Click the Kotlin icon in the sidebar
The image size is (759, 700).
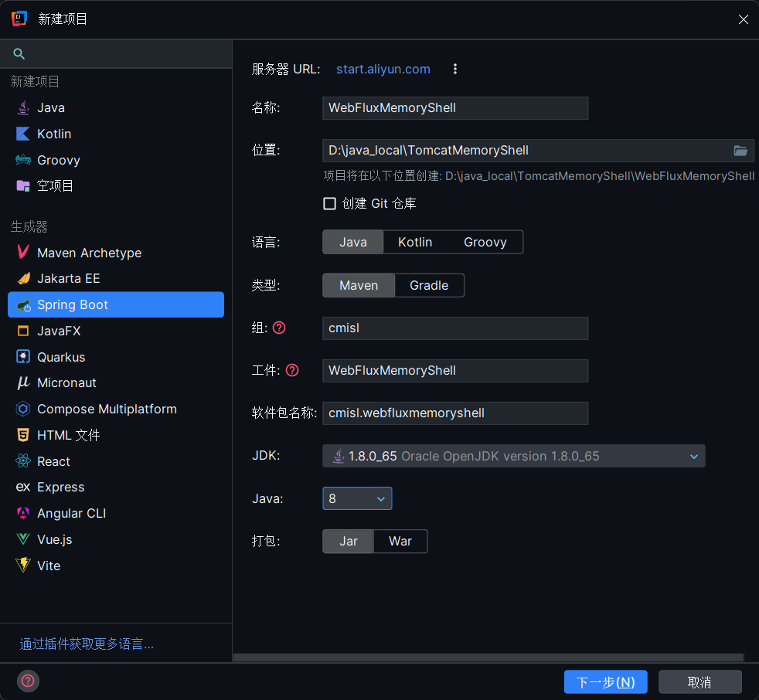coord(23,134)
